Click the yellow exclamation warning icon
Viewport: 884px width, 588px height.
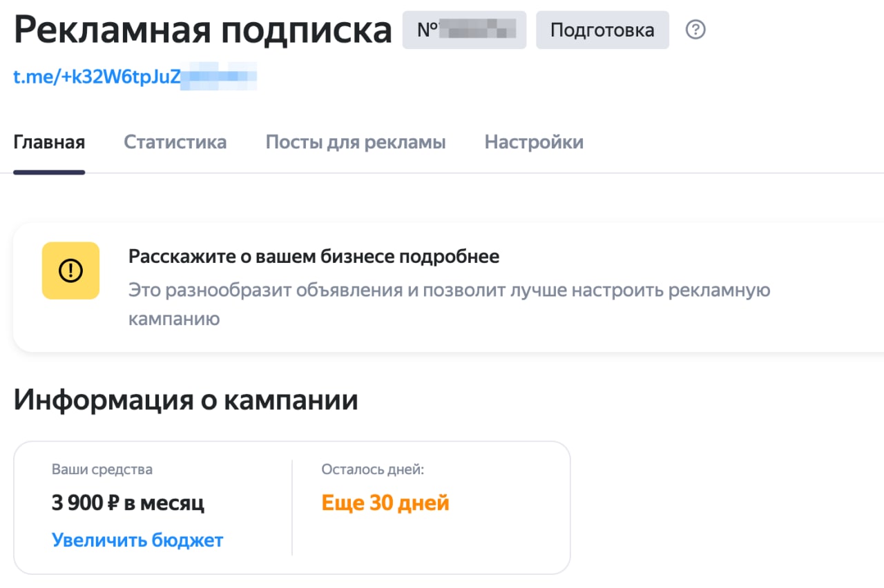pos(70,271)
